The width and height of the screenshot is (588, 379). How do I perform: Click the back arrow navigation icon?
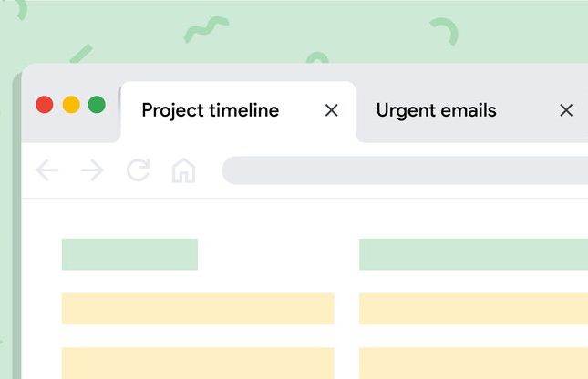click(x=46, y=170)
